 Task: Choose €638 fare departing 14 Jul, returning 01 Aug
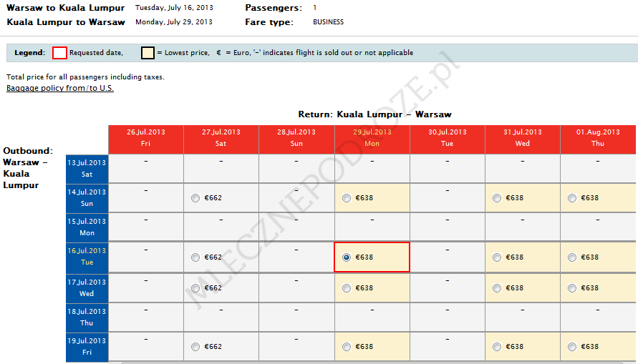[572, 198]
